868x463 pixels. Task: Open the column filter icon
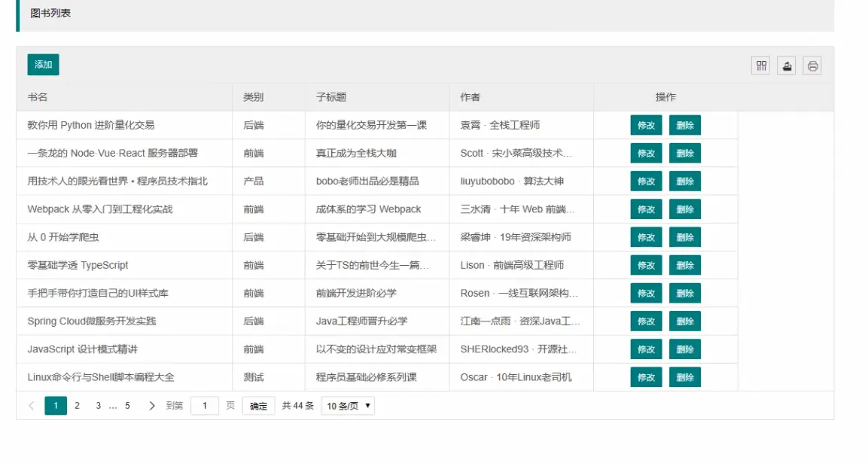click(761, 65)
